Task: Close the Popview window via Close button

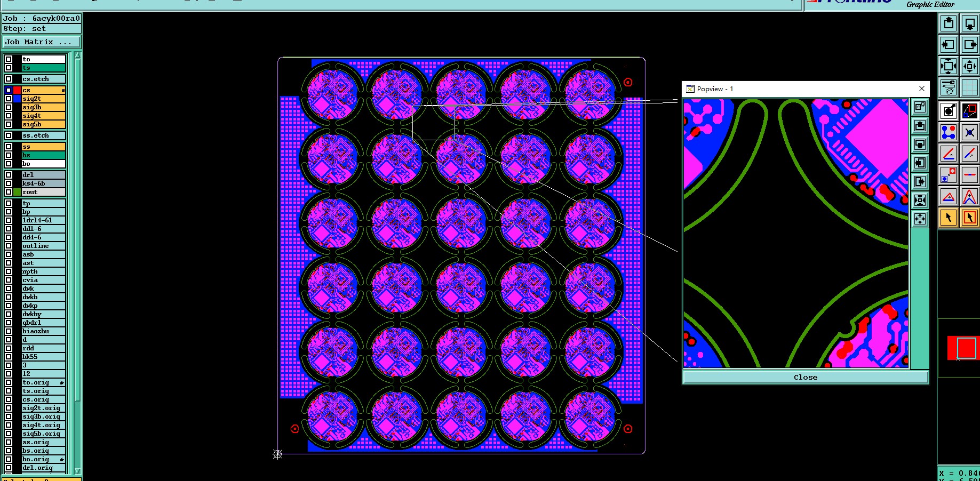Action: coord(805,377)
